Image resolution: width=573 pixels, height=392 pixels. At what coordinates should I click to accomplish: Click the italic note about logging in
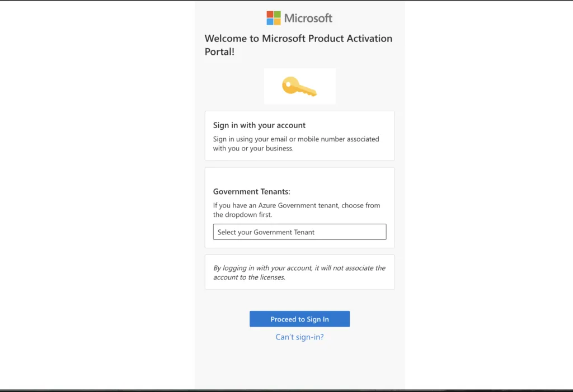tap(299, 272)
